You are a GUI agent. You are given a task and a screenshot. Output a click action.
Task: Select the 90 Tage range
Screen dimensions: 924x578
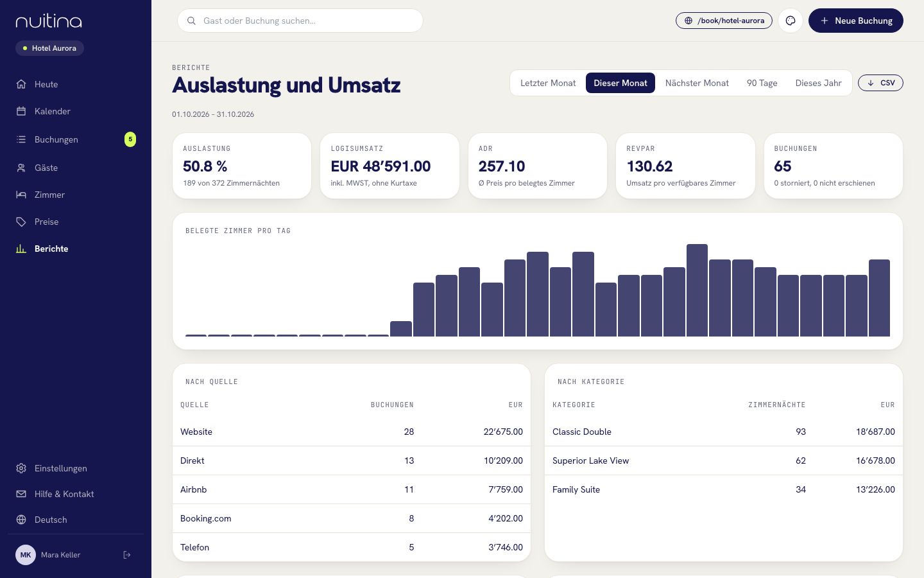[762, 83]
